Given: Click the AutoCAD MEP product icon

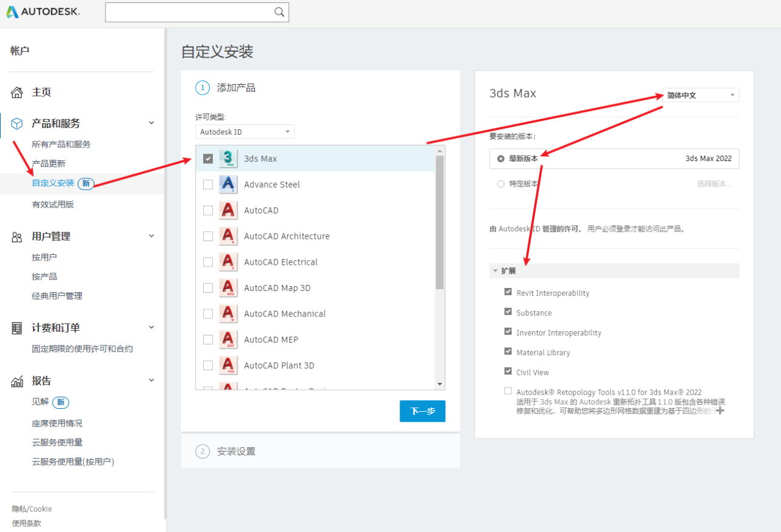Looking at the screenshot, I should 228,340.
